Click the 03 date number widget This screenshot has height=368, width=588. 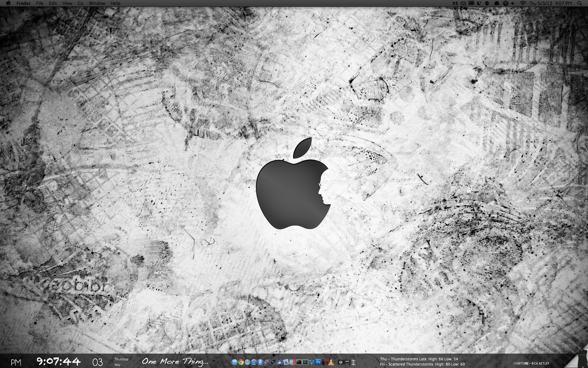click(x=98, y=362)
